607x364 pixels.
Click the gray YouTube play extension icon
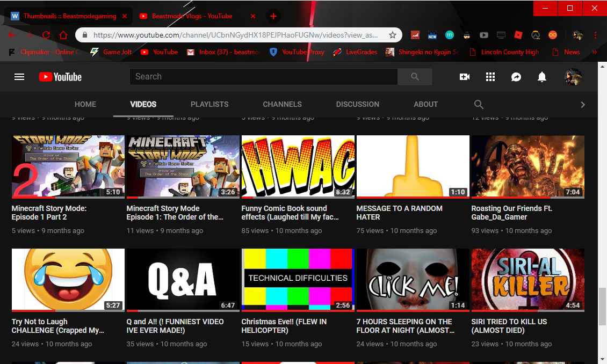coord(484,35)
